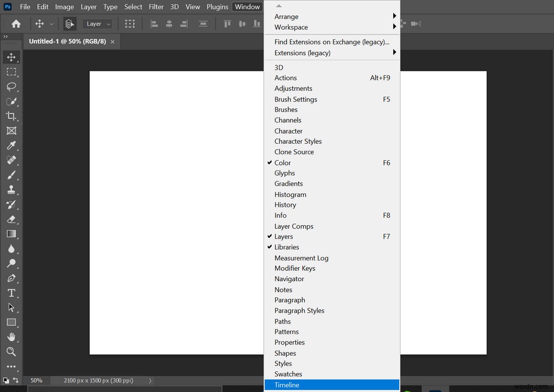Click the 50% zoom level field
Viewport: 554px width, 392px height.
36,381
